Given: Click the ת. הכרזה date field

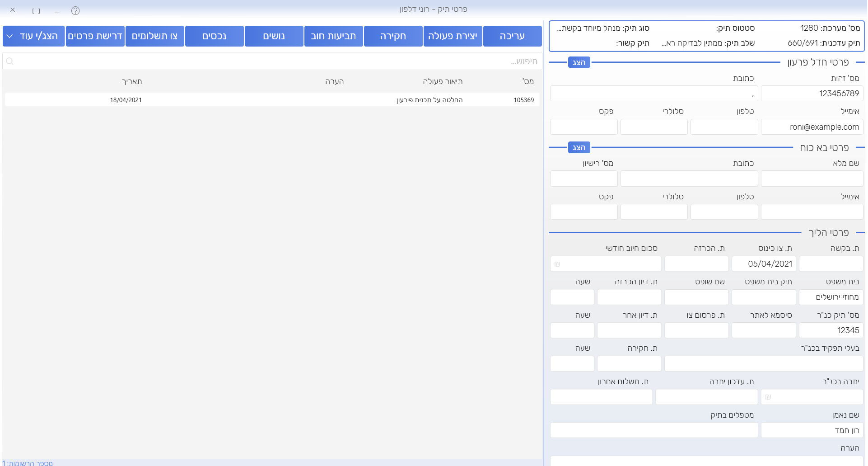Looking at the screenshot, I should tap(696, 264).
